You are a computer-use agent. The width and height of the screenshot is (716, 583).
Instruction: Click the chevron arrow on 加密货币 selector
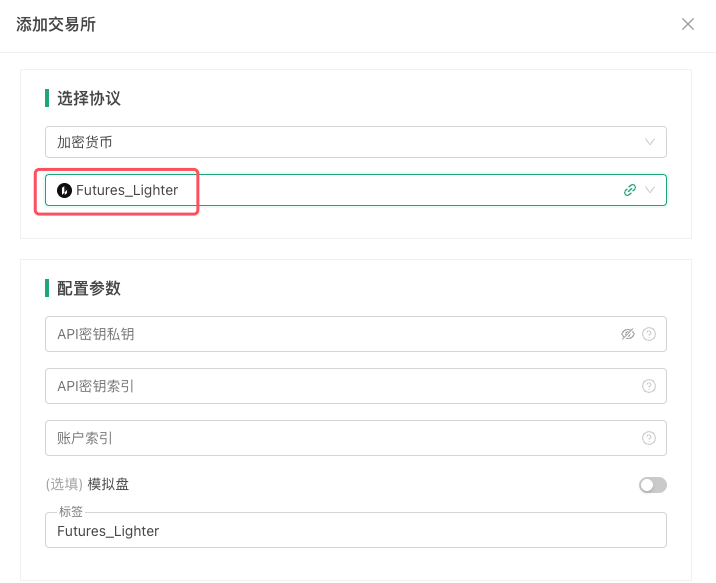pos(650,142)
